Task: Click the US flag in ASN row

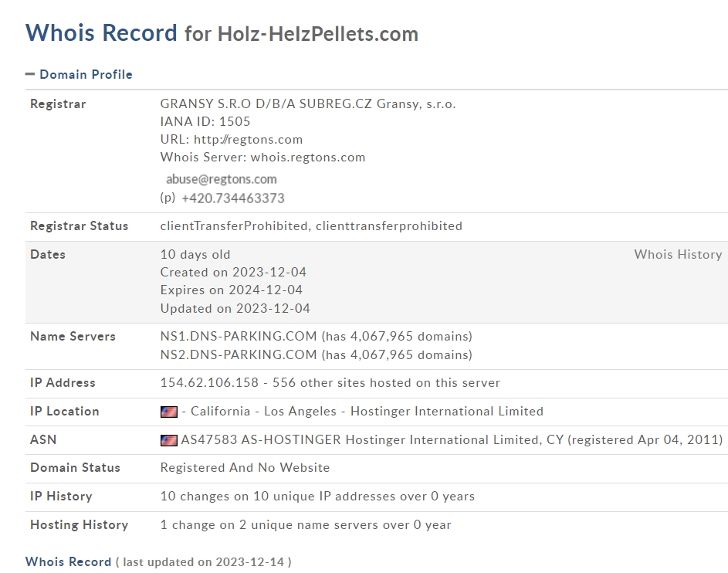Action: pos(168,439)
